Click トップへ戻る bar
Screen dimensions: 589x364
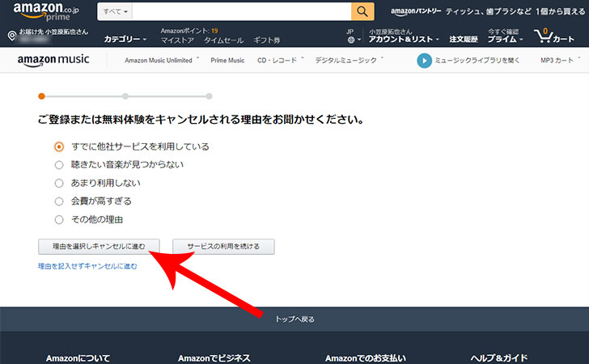(x=294, y=319)
